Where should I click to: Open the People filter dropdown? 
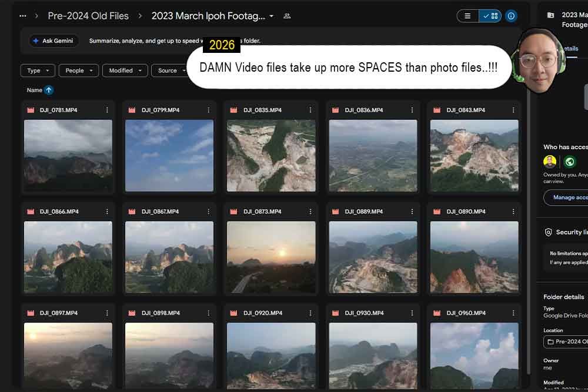(x=79, y=71)
